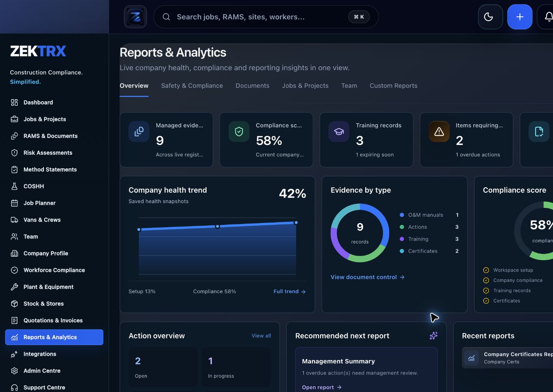
Task: Click the blue plus create button
Action: pos(520,17)
